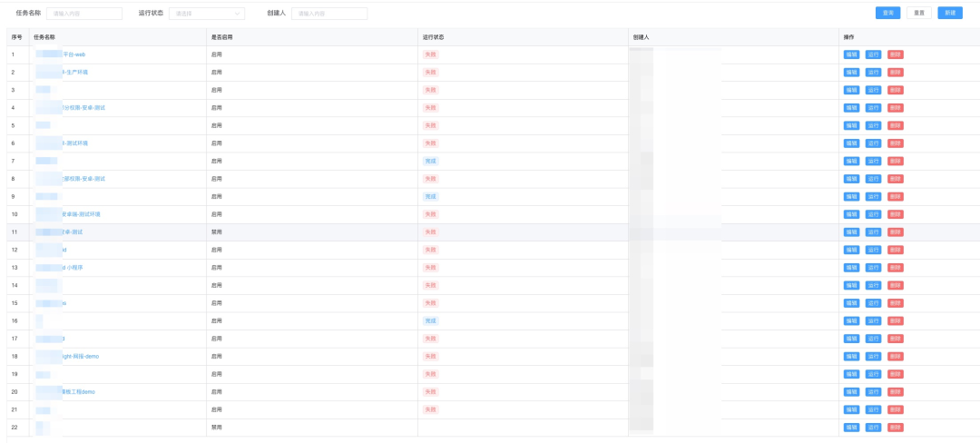Run the task in row 2

(x=874, y=73)
